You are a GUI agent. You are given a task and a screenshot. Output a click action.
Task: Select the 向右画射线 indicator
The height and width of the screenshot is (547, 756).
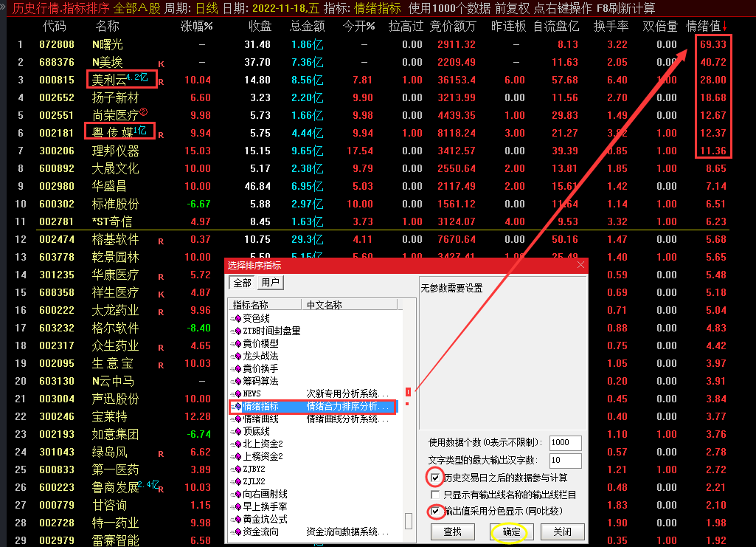pyautogui.click(x=265, y=494)
